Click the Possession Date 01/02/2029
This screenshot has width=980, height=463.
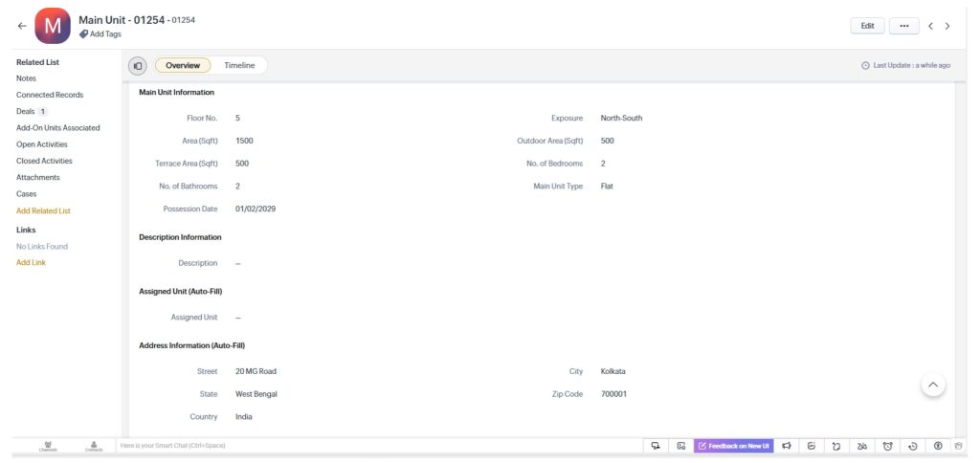pos(256,209)
